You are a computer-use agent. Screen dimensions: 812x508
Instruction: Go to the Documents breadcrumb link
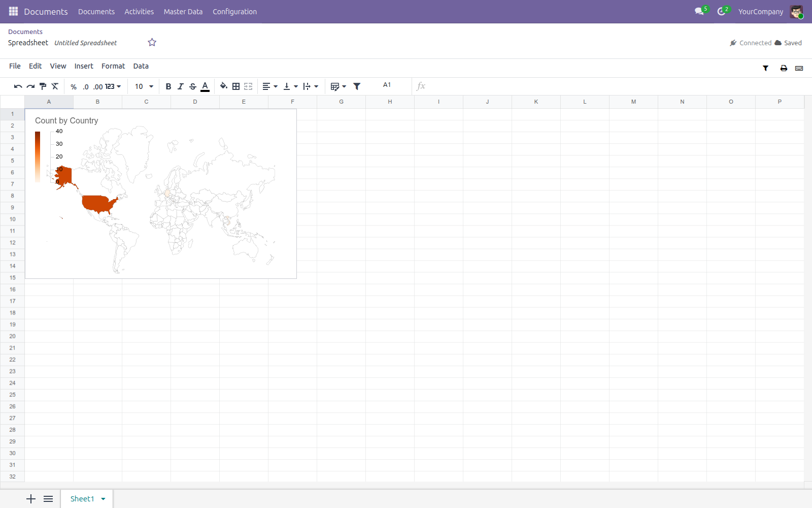tap(25, 31)
